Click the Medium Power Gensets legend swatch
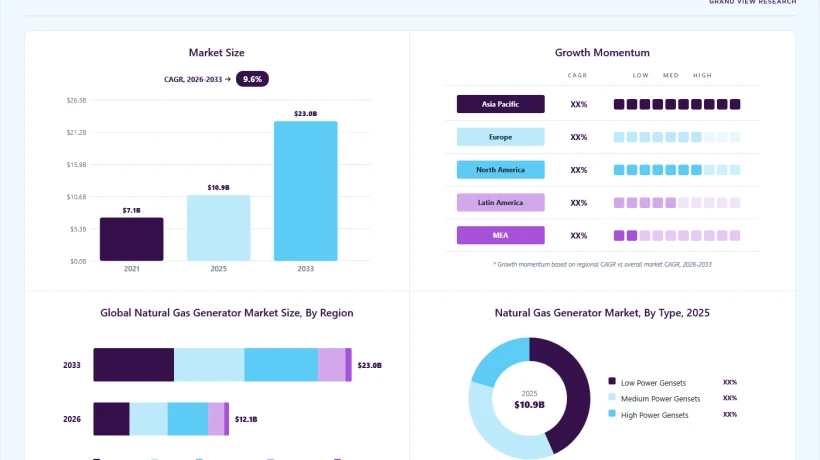820x460 pixels. [x=612, y=397]
